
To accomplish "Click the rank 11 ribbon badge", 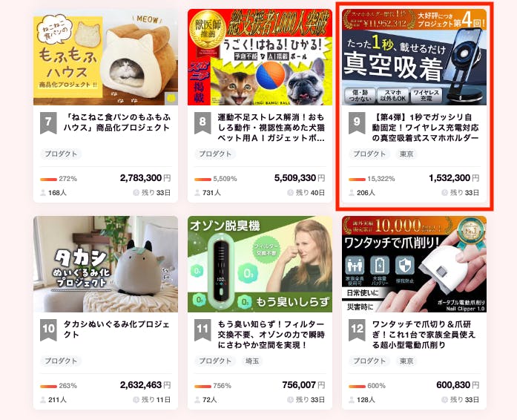I will [x=202, y=329].
